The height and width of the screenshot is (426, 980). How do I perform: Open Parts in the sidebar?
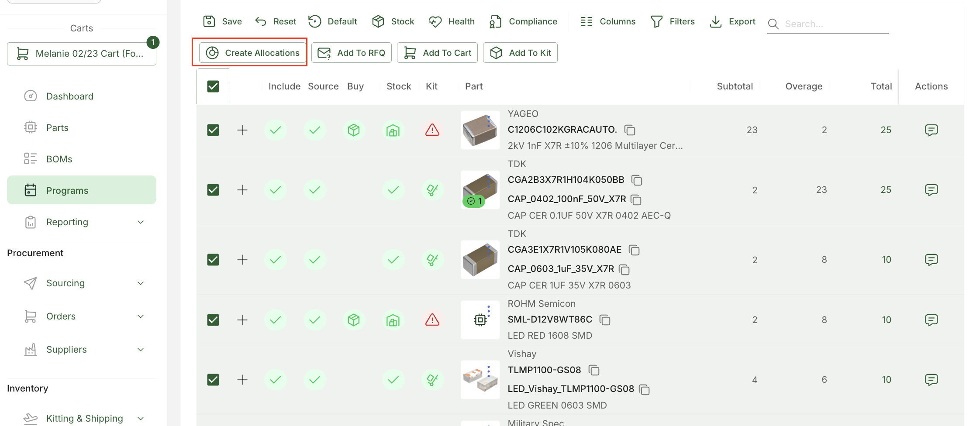82,127
